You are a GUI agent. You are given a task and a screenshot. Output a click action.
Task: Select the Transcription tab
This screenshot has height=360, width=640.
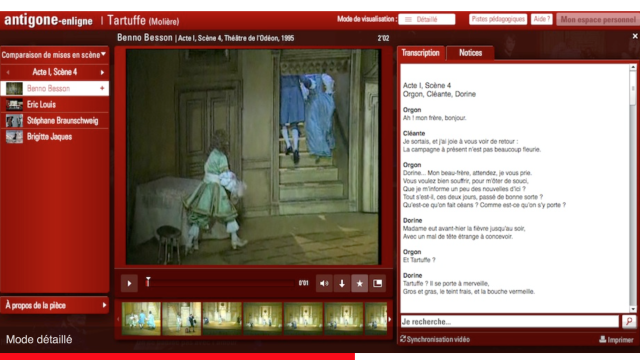(x=420, y=53)
